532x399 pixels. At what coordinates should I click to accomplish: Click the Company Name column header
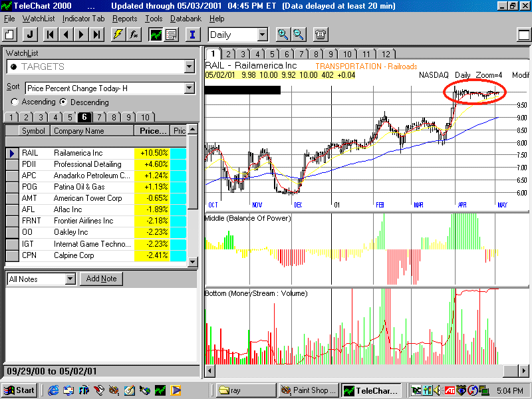click(x=92, y=131)
